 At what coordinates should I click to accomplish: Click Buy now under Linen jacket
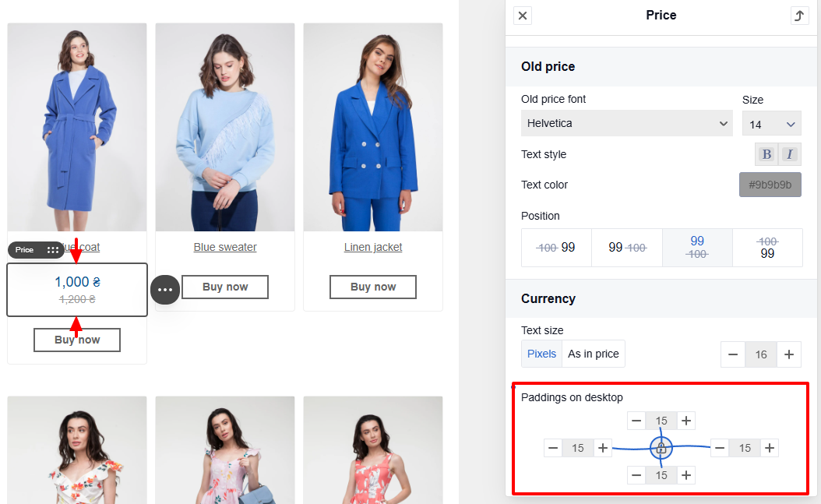(373, 287)
